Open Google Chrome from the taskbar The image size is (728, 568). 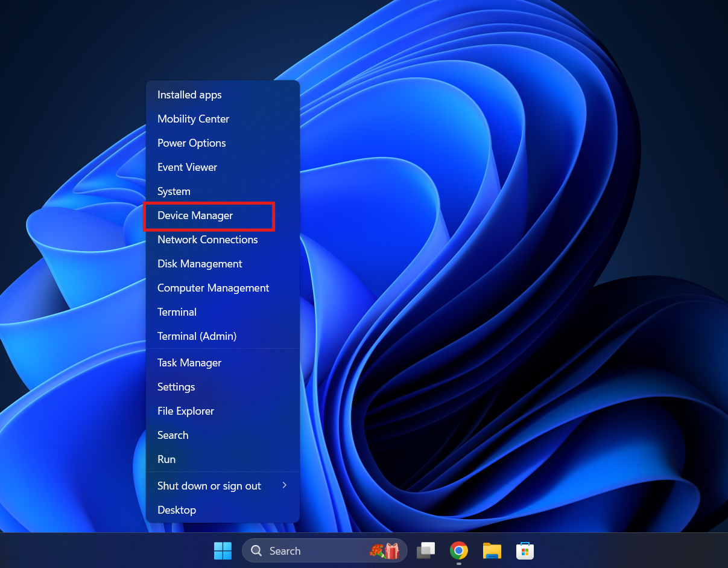coord(458,550)
